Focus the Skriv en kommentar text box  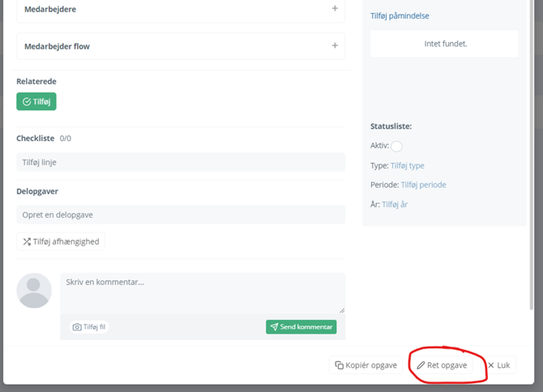202,292
